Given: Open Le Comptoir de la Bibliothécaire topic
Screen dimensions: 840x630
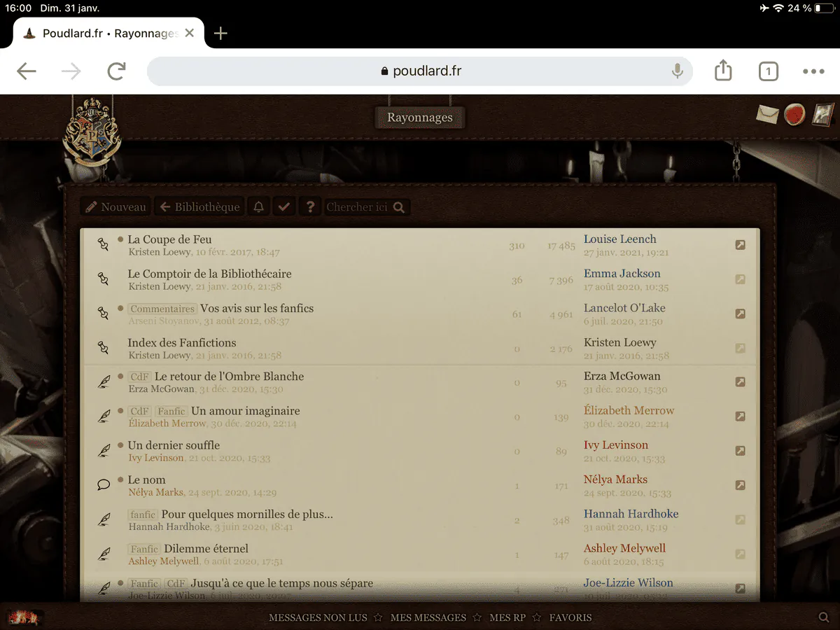Looking at the screenshot, I should [x=209, y=274].
